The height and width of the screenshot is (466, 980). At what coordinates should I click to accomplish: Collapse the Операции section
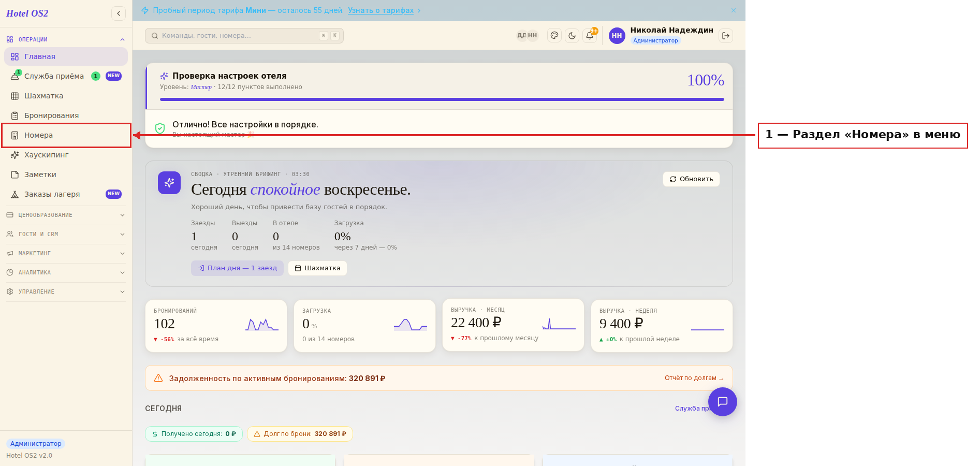tap(66, 39)
